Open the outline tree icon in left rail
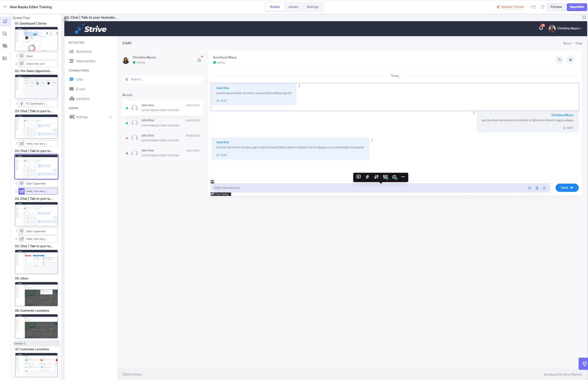588x380 pixels. [x=5, y=58]
